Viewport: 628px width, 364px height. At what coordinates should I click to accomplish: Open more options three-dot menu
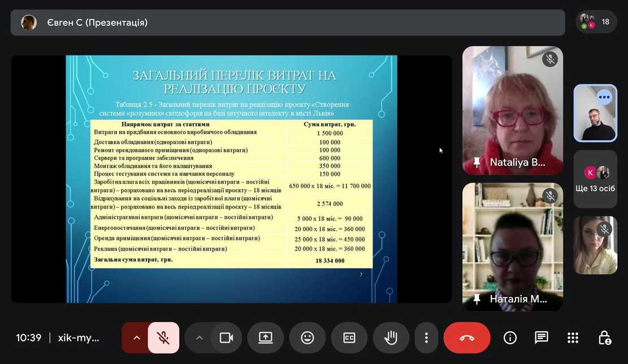point(426,338)
